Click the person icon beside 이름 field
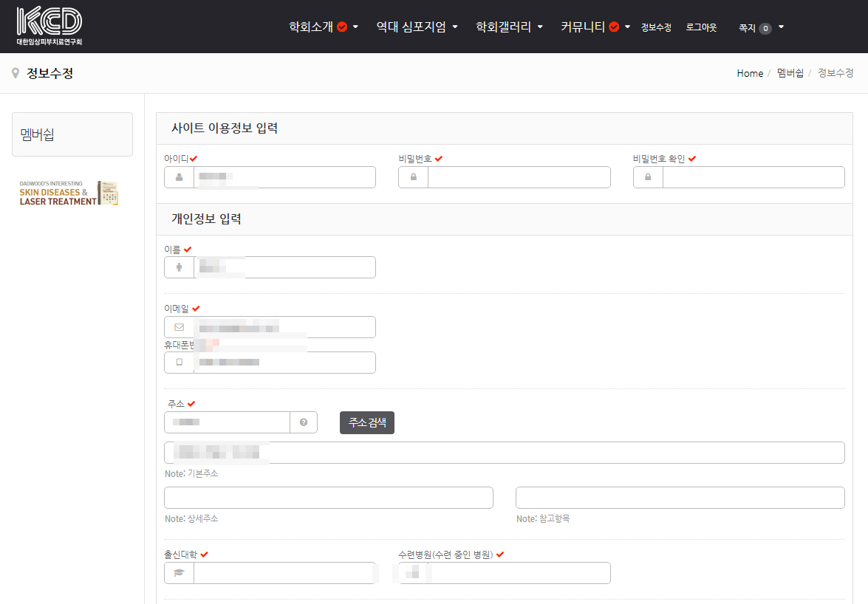 179,267
